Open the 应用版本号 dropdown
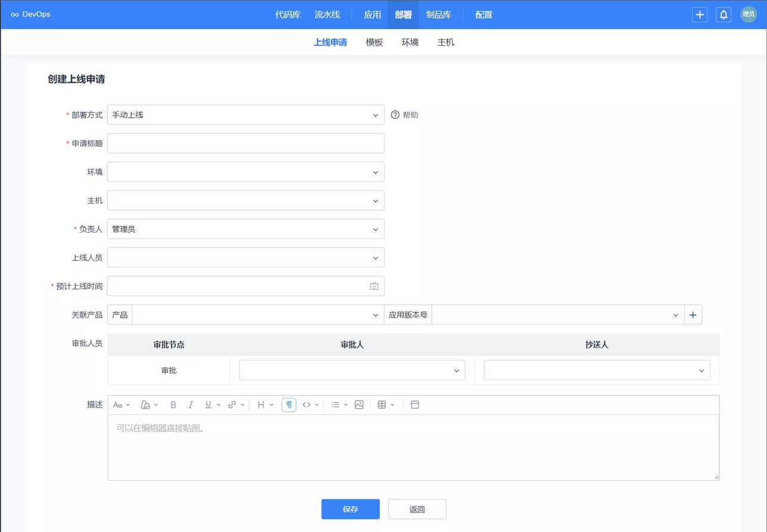Viewport: 767px width, 532px height. point(558,315)
